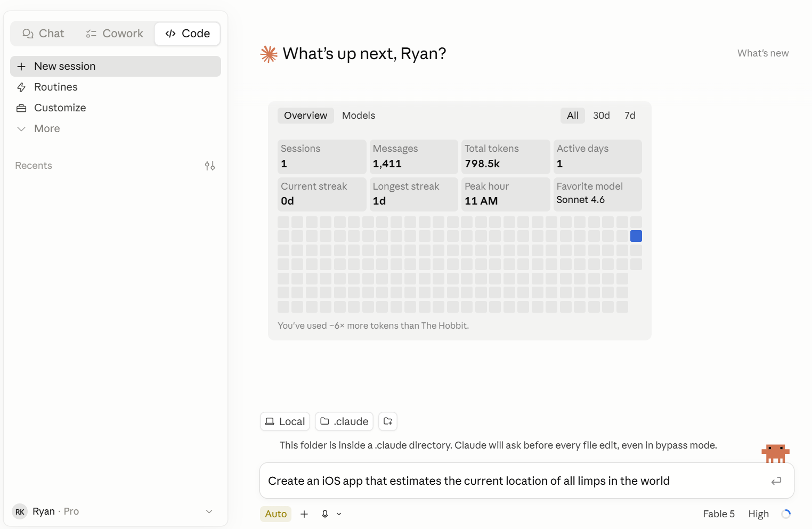Click the .claude directory warning message
Image resolution: width=812 pixels, height=529 pixels.
[x=498, y=445]
